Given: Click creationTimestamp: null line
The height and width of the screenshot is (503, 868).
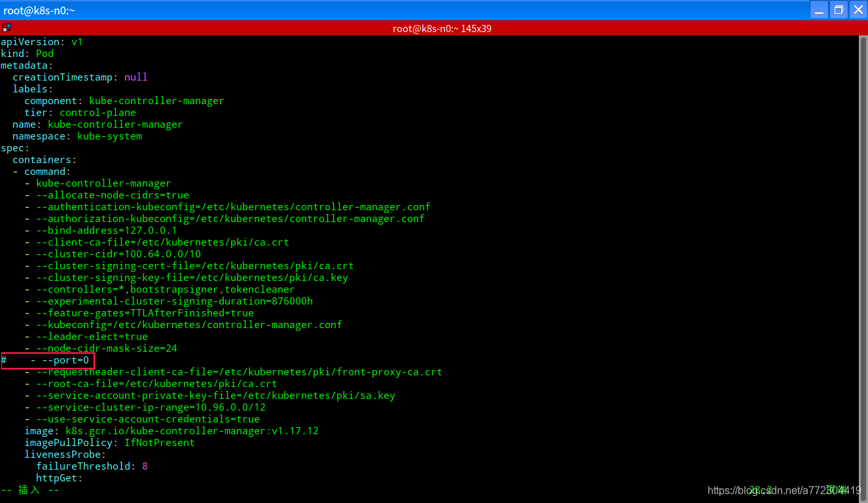Looking at the screenshot, I should (x=80, y=77).
